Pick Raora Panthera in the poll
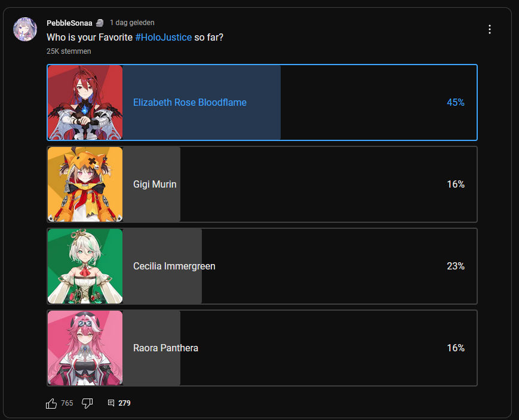 (262, 348)
